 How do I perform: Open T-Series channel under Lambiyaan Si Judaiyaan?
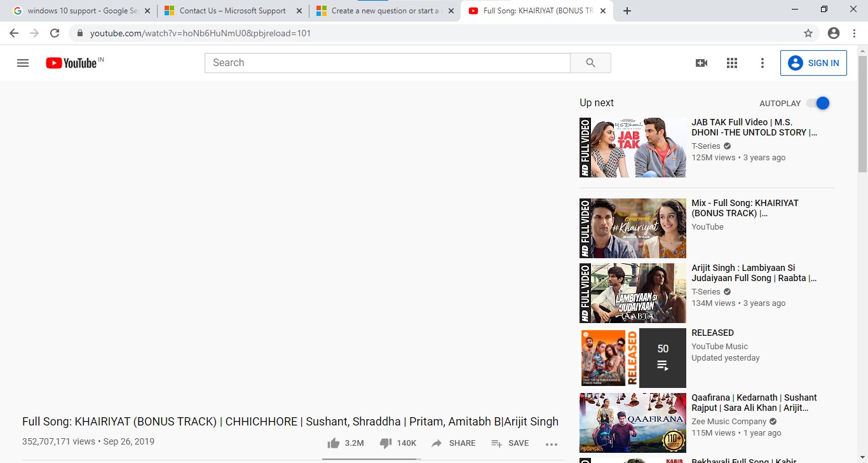(x=706, y=292)
